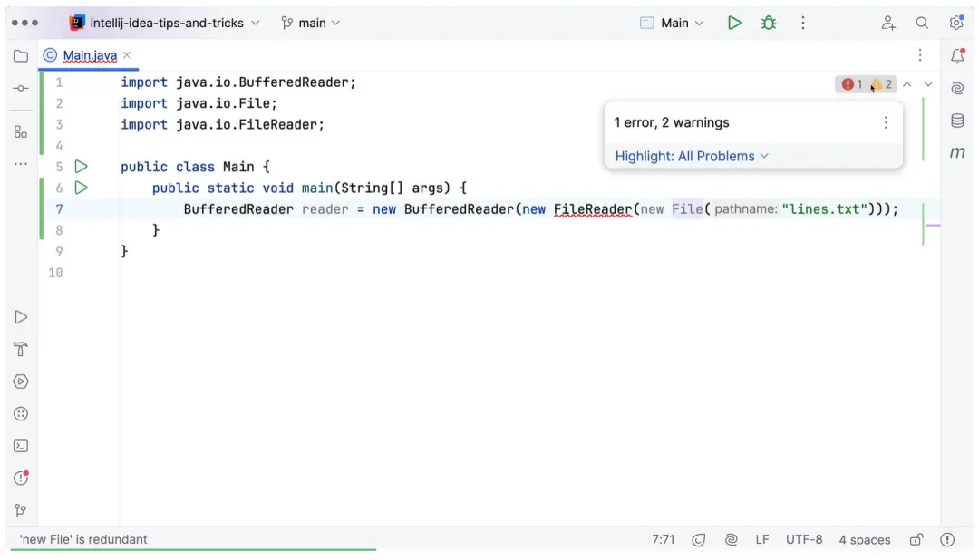Click the 1 error, 2 warnings text
This screenshot has height=560, width=979.
(x=671, y=122)
